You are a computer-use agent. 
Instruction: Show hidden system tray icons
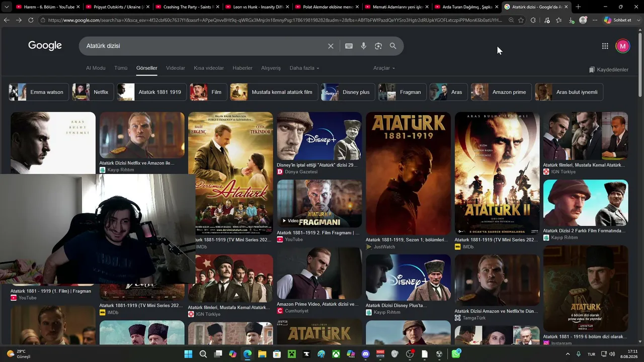tap(568, 354)
